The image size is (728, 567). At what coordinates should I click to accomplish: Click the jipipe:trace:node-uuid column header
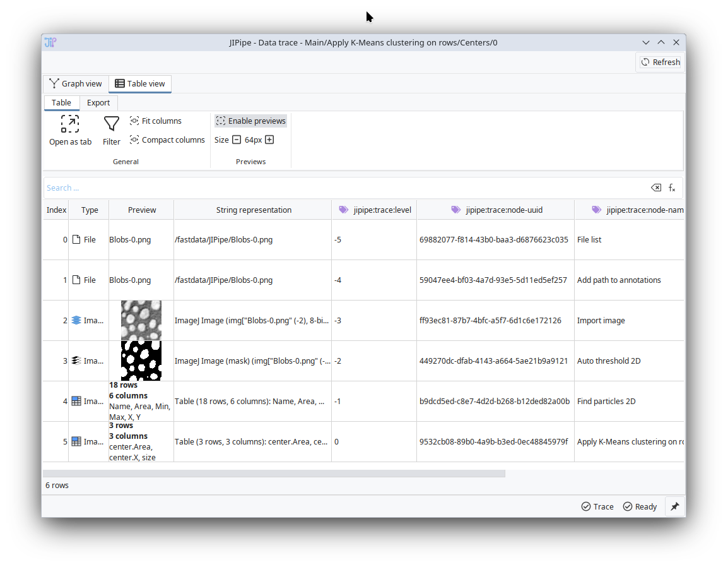(496, 210)
